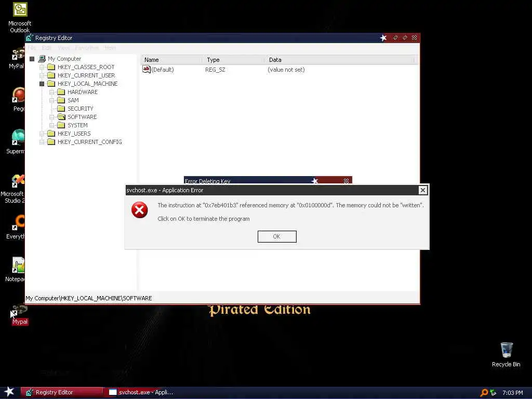The width and height of the screenshot is (532, 399).
Task: Select the SECURITY folder icon
Action: coord(61,109)
